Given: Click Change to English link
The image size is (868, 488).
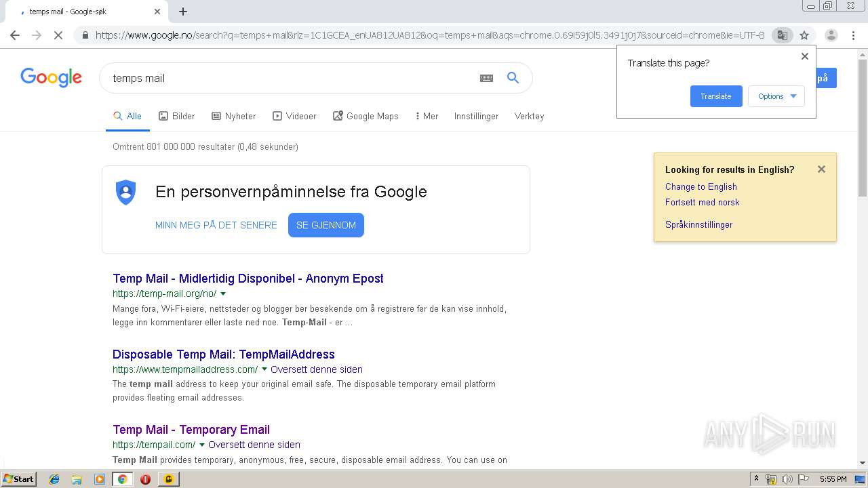Looking at the screenshot, I should click(x=701, y=186).
